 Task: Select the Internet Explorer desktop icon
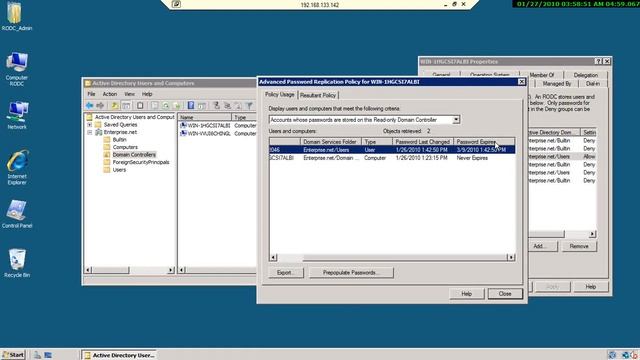click(x=17, y=167)
